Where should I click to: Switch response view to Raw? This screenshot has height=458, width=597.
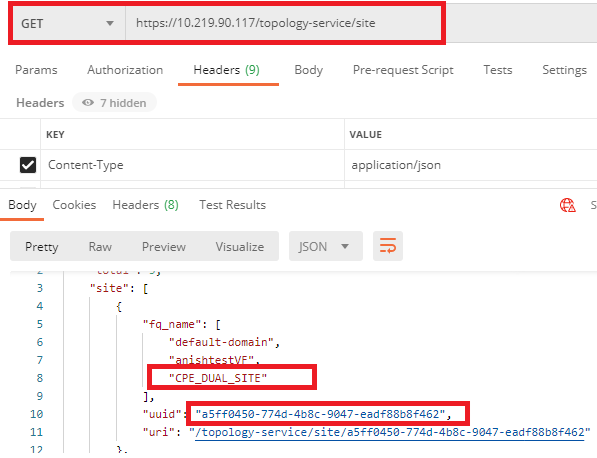[x=100, y=247]
